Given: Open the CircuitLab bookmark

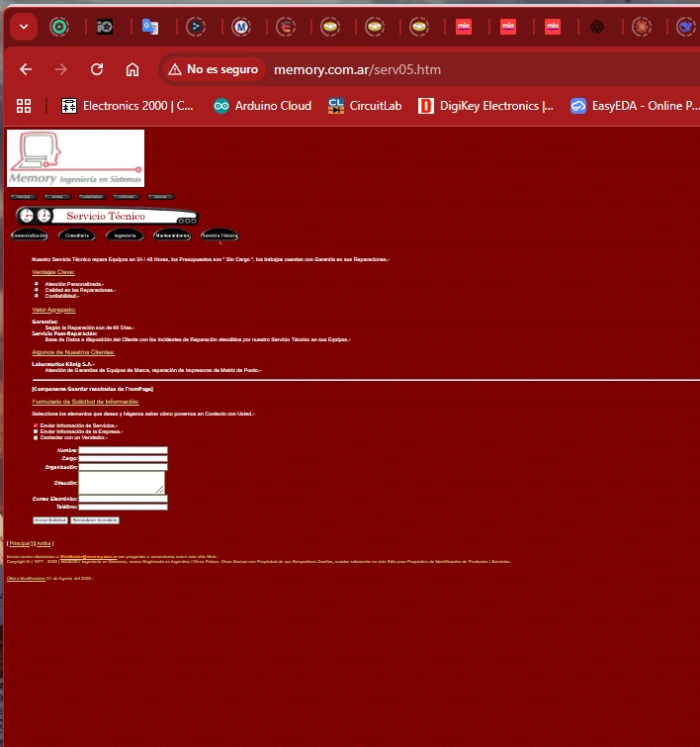Looking at the screenshot, I should pyautogui.click(x=365, y=106).
